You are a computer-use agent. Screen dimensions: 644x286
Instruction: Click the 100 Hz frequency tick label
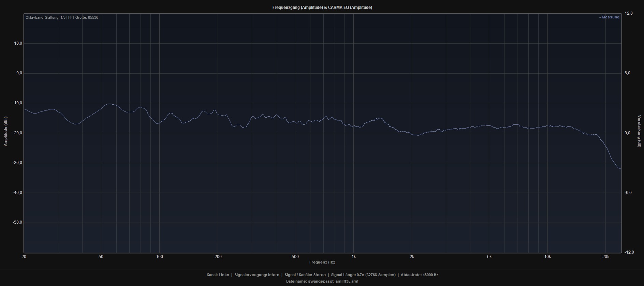point(159,257)
